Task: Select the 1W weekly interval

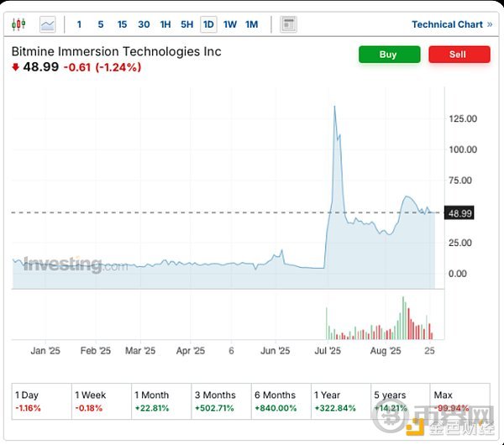Action: point(230,24)
